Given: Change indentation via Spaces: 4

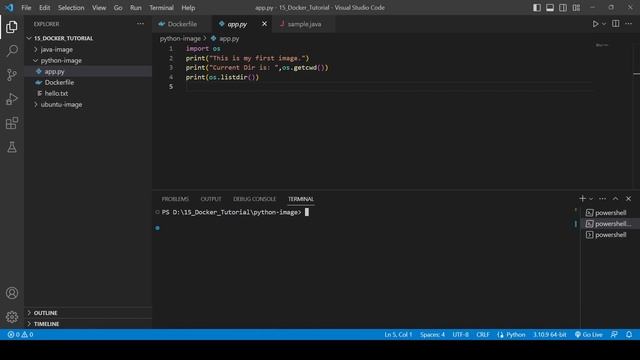Looking at the screenshot, I should [432, 334].
